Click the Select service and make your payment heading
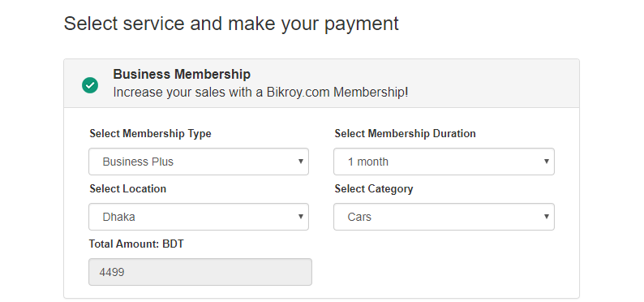This screenshot has height=302, width=644. click(231, 24)
